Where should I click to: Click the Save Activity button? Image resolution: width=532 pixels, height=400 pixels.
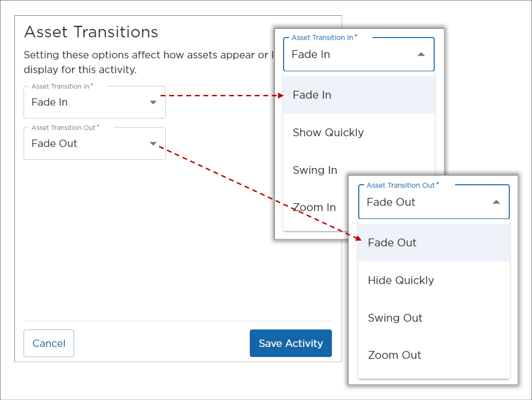[x=291, y=343]
